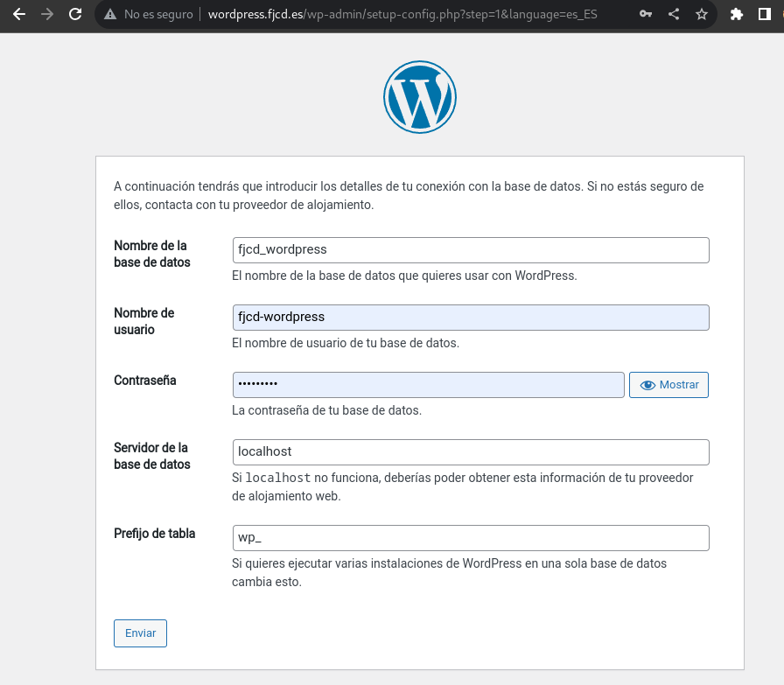Reload the page with the refresh icon
Viewport: 784px width, 685px height.
[75, 14]
